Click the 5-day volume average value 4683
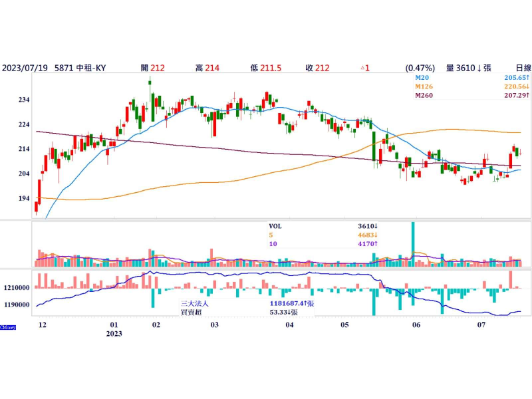This screenshot has height=399, width=532. pyautogui.click(x=368, y=235)
